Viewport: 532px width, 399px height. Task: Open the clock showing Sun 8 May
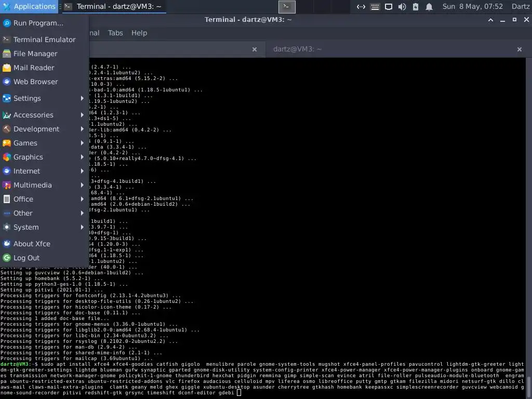[473, 6]
